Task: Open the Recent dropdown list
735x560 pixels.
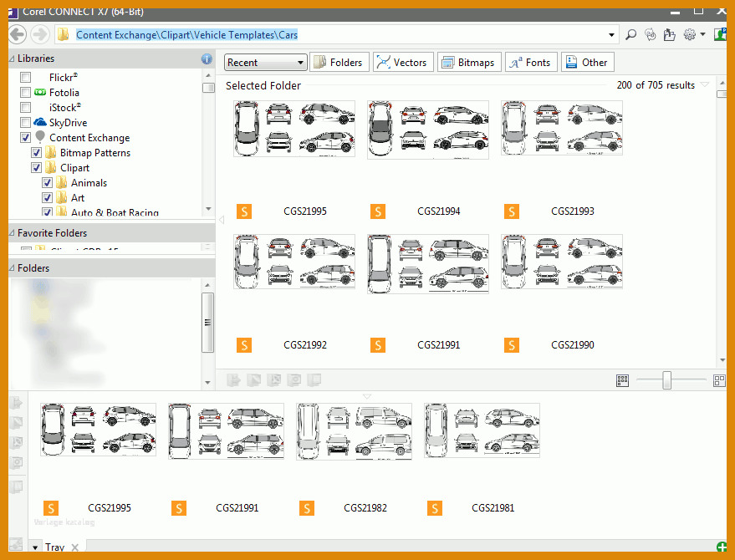Action: pyautogui.click(x=265, y=63)
